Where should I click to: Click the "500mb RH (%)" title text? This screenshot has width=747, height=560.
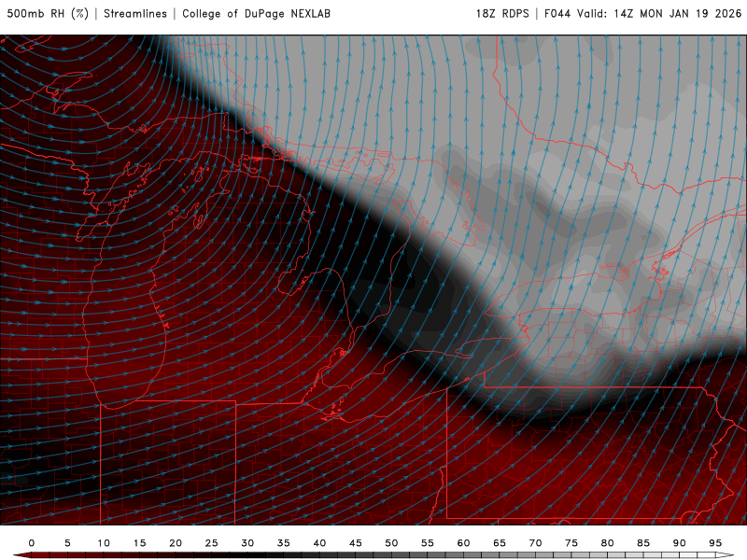(48, 14)
